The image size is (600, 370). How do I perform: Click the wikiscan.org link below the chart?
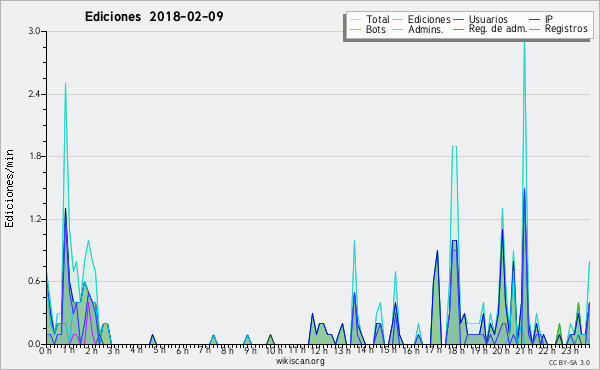tap(300, 361)
